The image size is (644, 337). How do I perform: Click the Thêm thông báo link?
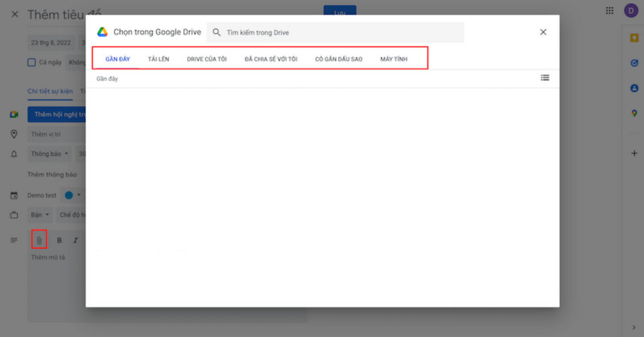pos(52,174)
